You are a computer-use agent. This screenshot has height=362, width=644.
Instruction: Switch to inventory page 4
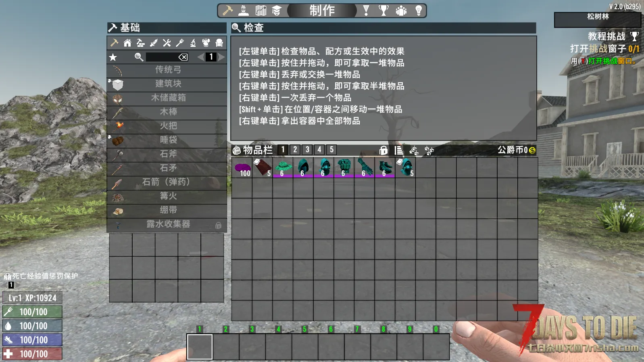click(319, 150)
